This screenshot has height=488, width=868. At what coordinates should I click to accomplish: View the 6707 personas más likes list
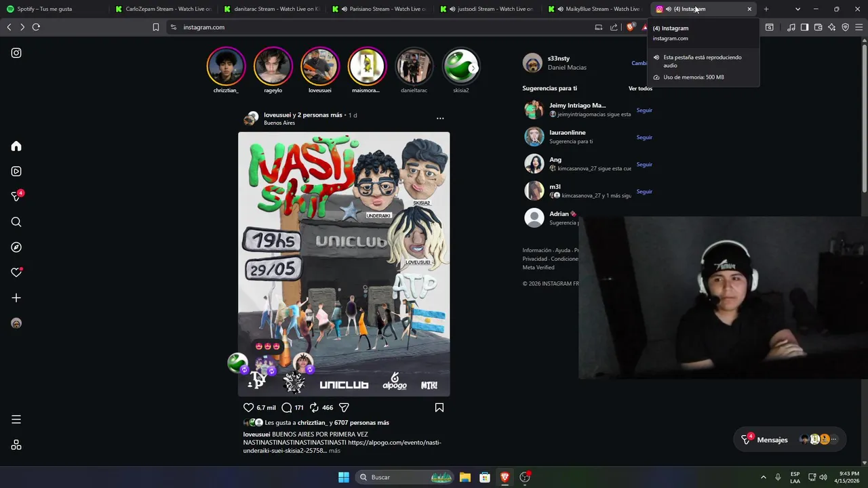(361, 422)
